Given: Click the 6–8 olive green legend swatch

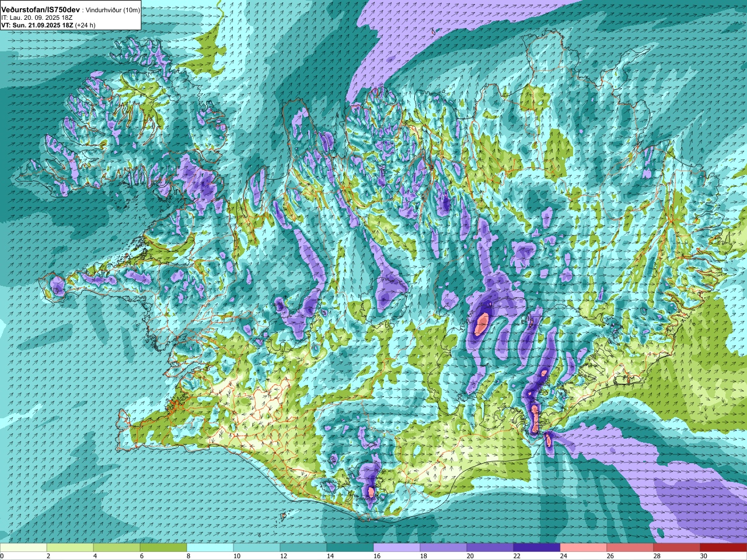Looking at the screenshot, I should pyautogui.click(x=163, y=548).
